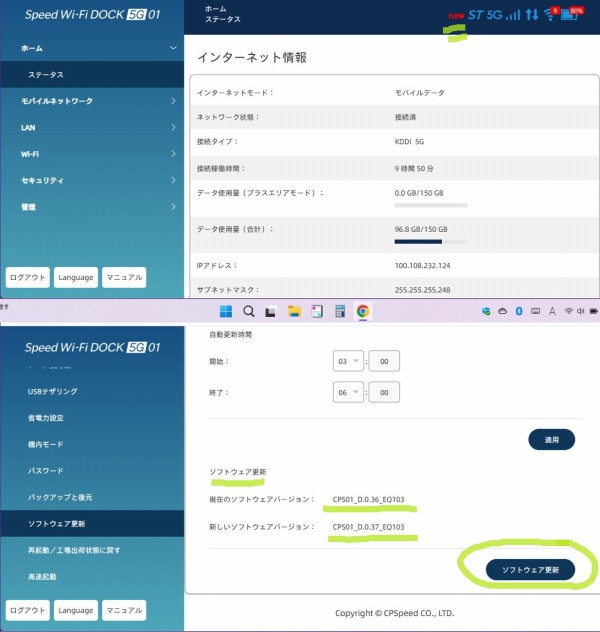Viewport: 600px width, 632px height.
Task: Open the Wi-Fi connected devices icon
Action: point(550,15)
